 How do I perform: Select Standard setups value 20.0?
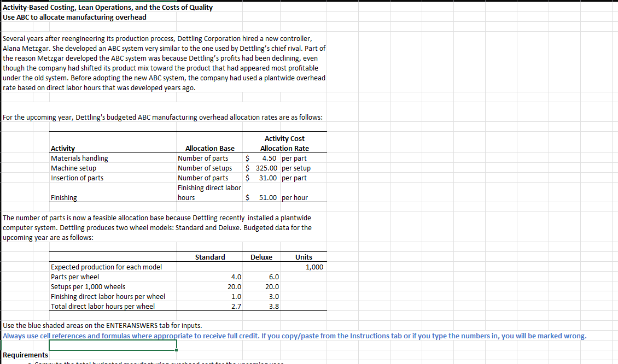click(235, 287)
